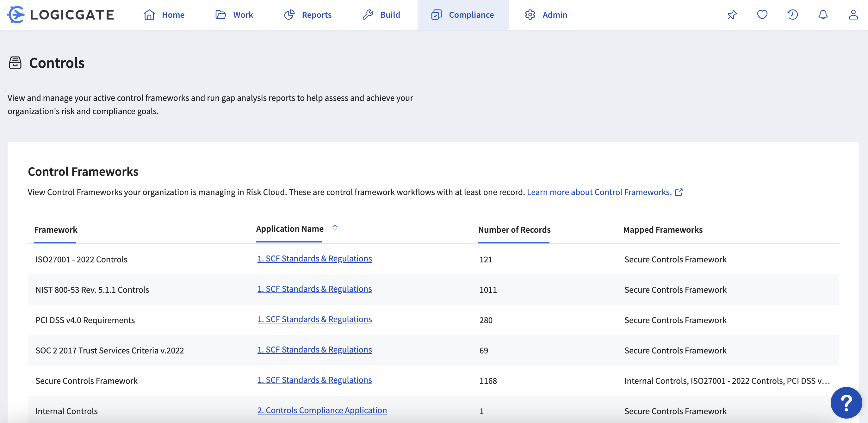Open the Reports menu
This screenshot has width=868, height=423.
pyautogui.click(x=308, y=15)
